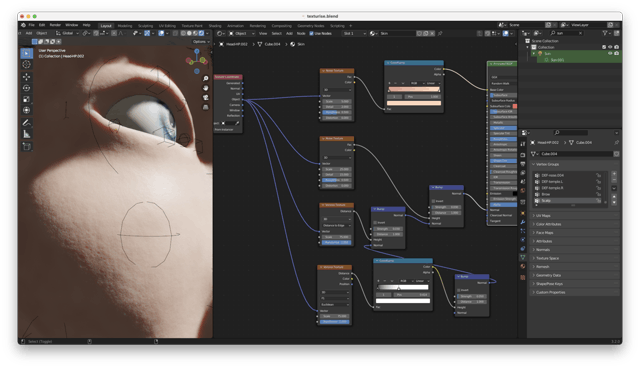Switch to the UV Editing workspace tab
640x368 pixels.
167,26
